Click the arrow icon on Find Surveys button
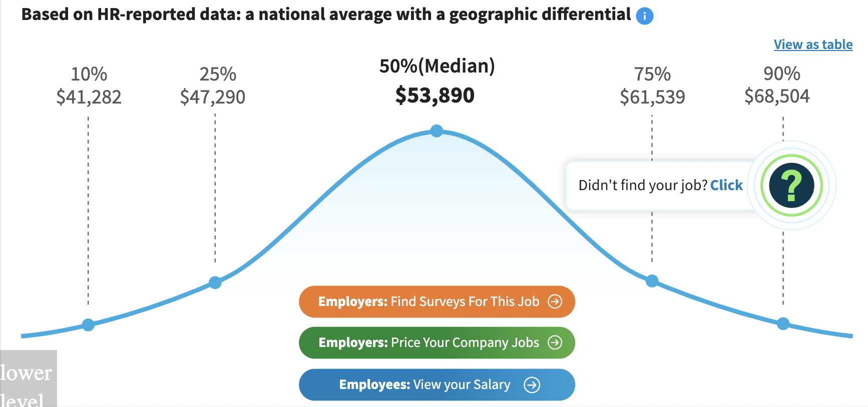The image size is (868, 407). point(555,301)
